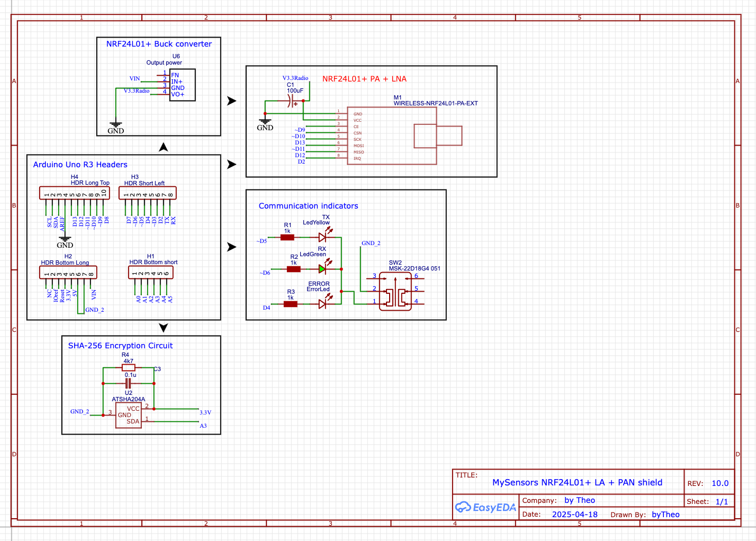Select the green RX LedGreen LED symbol
Image resolution: width=756 pixels, height=541 pixels.
pyautogui.click(x=322, y=269)
